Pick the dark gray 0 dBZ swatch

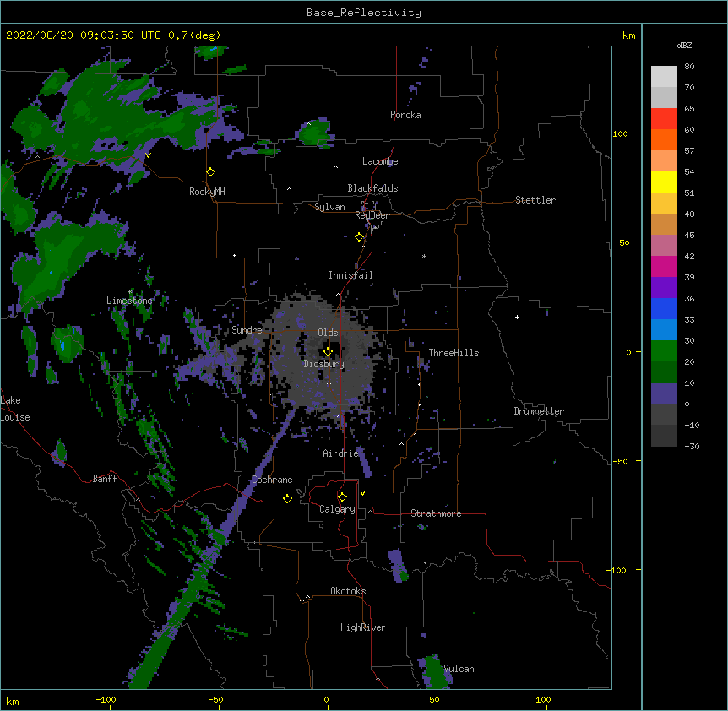(664, 414)
